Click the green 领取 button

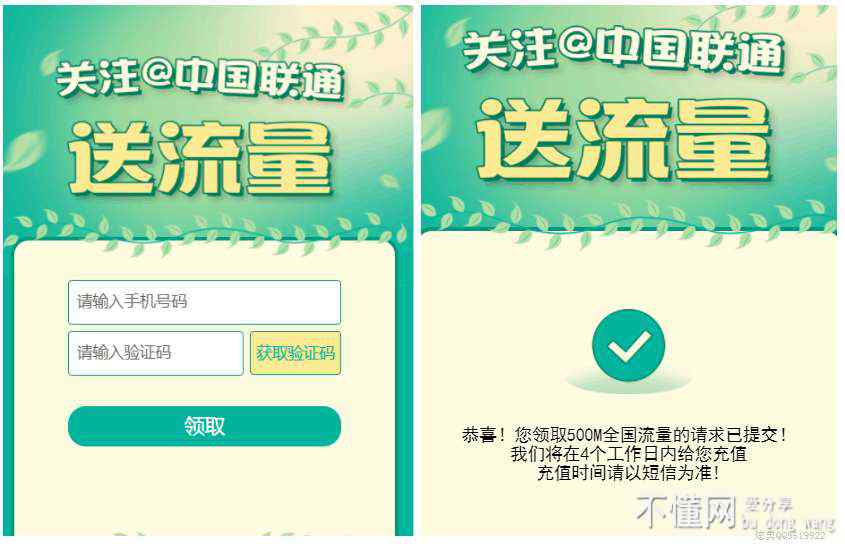[x=204, y=426]
